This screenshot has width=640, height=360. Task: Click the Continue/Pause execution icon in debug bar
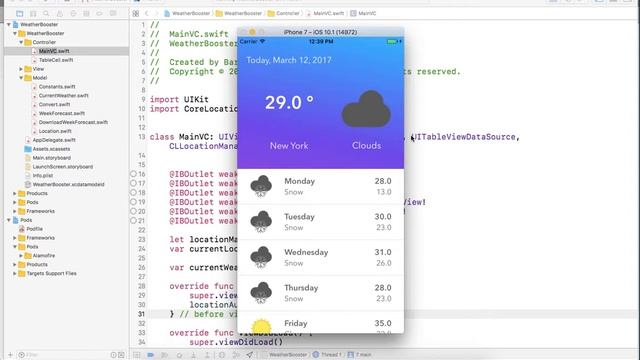pyautogui.click(x=164, y=355)
